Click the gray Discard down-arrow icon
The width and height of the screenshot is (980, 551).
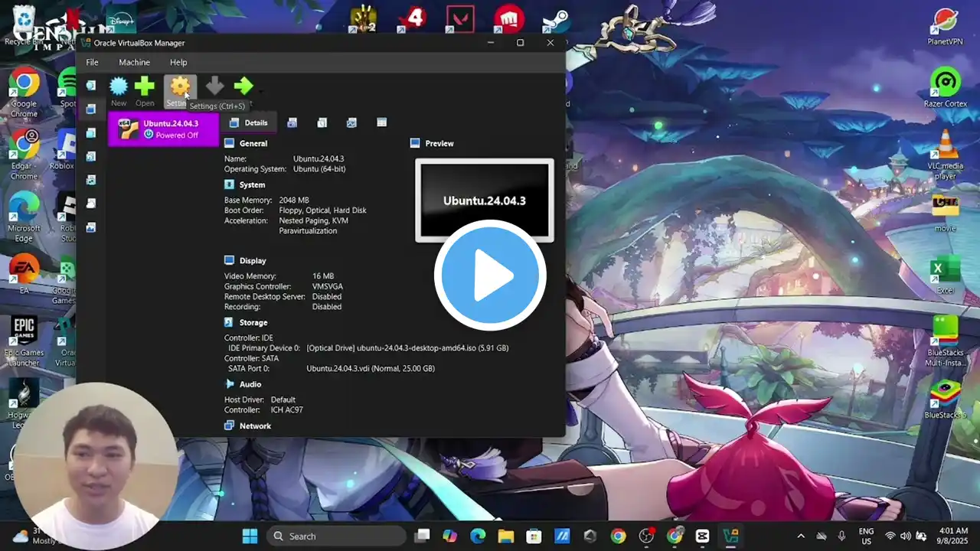click(x=215, y=86)
